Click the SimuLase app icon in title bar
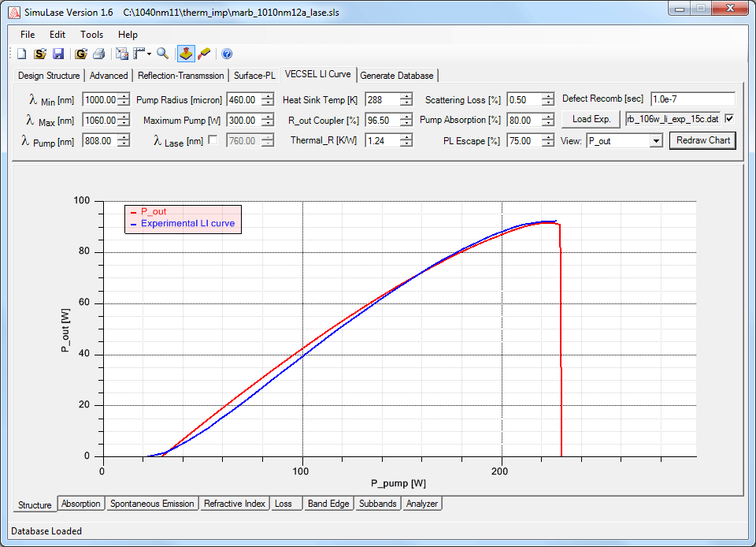The width and height of the screenshot is (756, 547). click(x=14, y=13)
